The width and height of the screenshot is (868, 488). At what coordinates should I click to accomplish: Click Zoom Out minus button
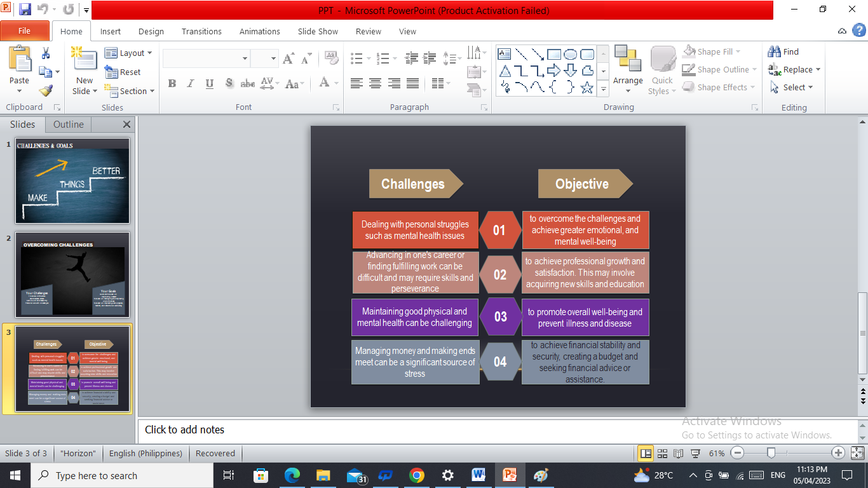point(737,453)
